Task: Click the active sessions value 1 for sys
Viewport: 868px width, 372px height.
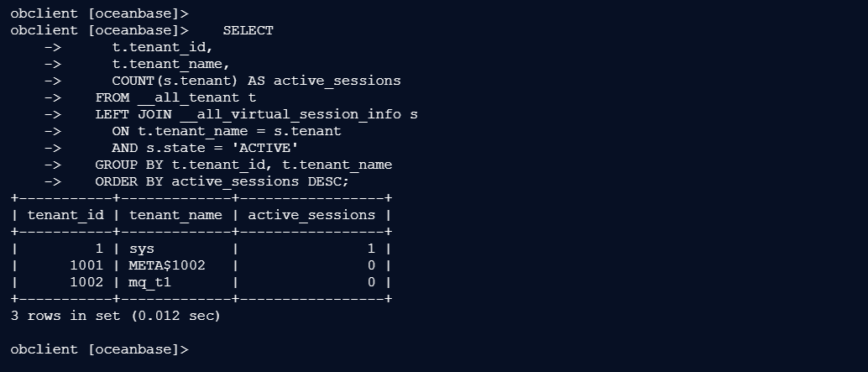Action: (371, 249)
